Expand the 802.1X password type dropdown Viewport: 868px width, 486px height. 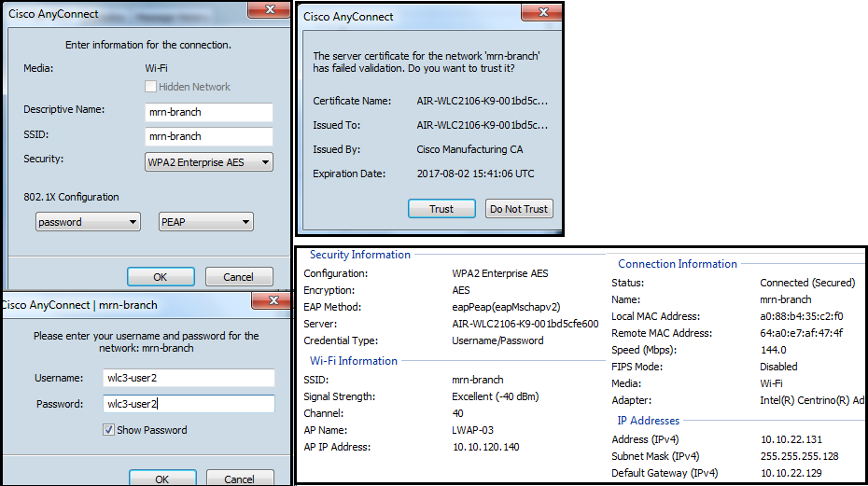tap(88, 222)
